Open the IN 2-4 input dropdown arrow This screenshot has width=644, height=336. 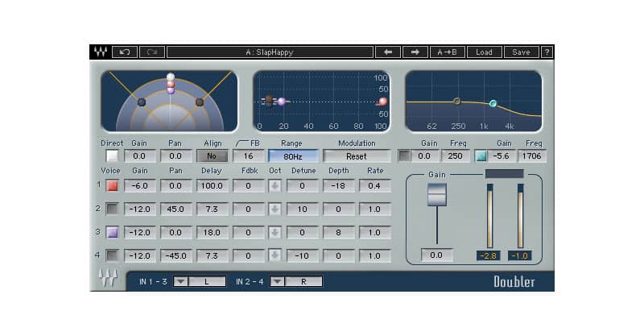277,282
